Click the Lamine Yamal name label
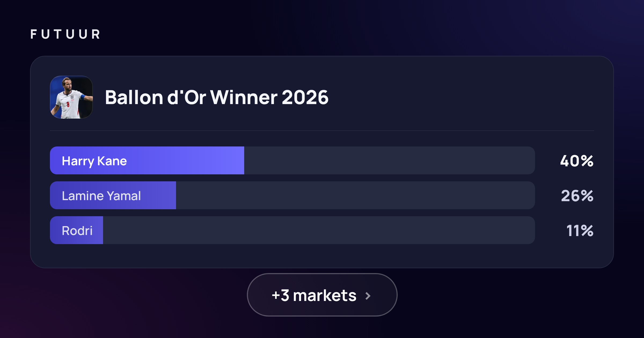This screenshot has height=338, width=644. click(101, 196)
